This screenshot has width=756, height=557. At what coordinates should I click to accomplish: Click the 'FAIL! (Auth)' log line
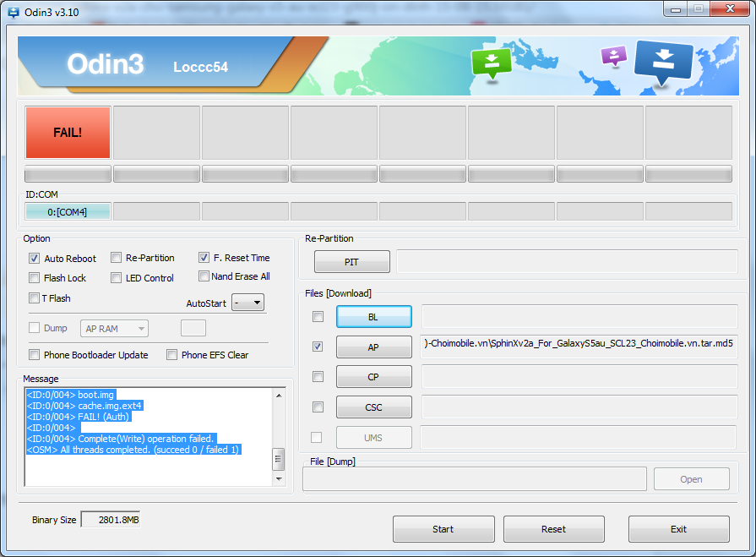(x=79, y=417)
